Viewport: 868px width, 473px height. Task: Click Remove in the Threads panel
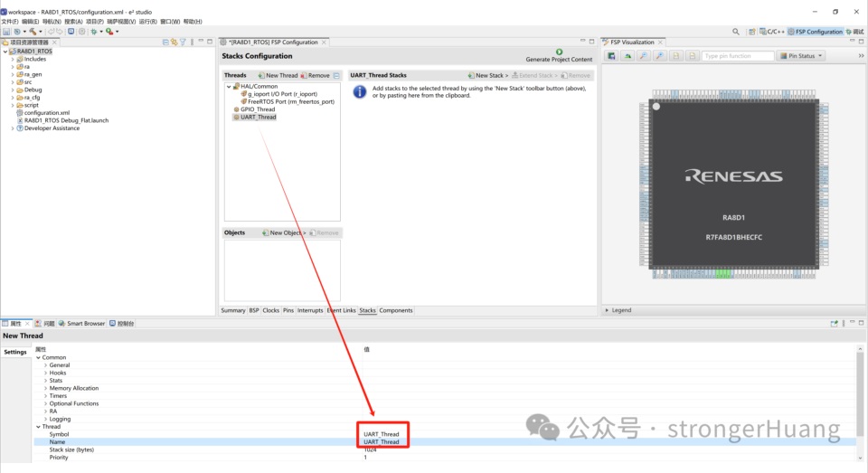pos(315,75)
